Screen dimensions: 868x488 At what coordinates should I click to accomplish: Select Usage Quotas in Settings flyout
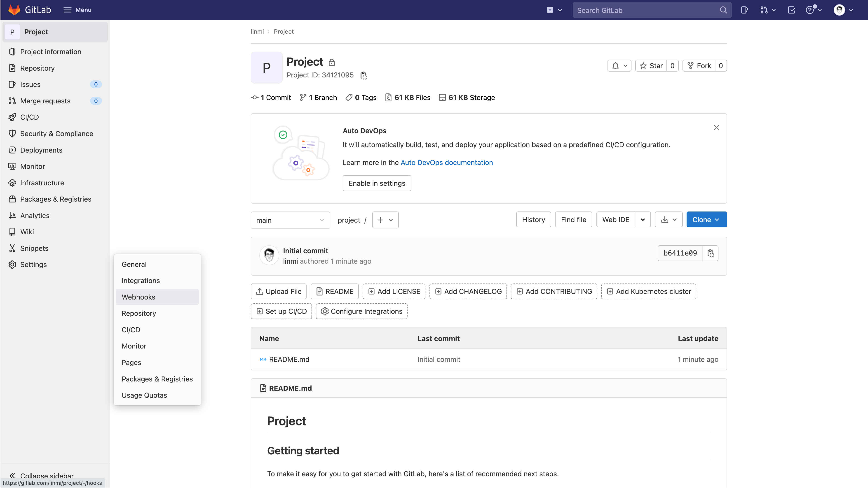point(157,395)
